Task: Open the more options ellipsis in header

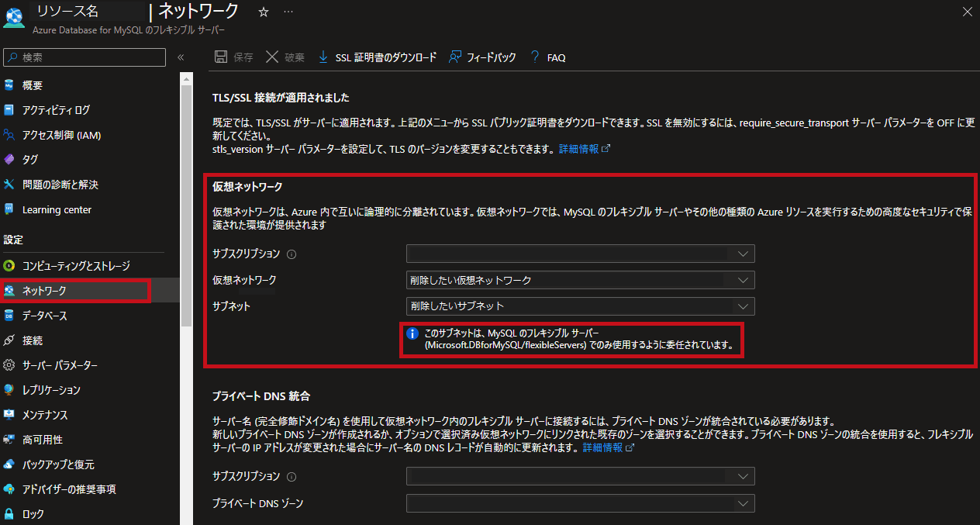Action: (x=288, y=12)
